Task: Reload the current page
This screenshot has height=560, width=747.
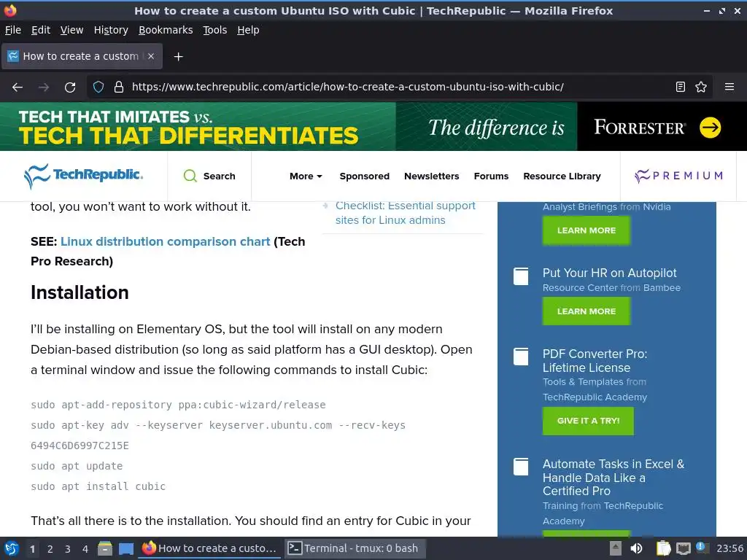Action: click(70, 87)
